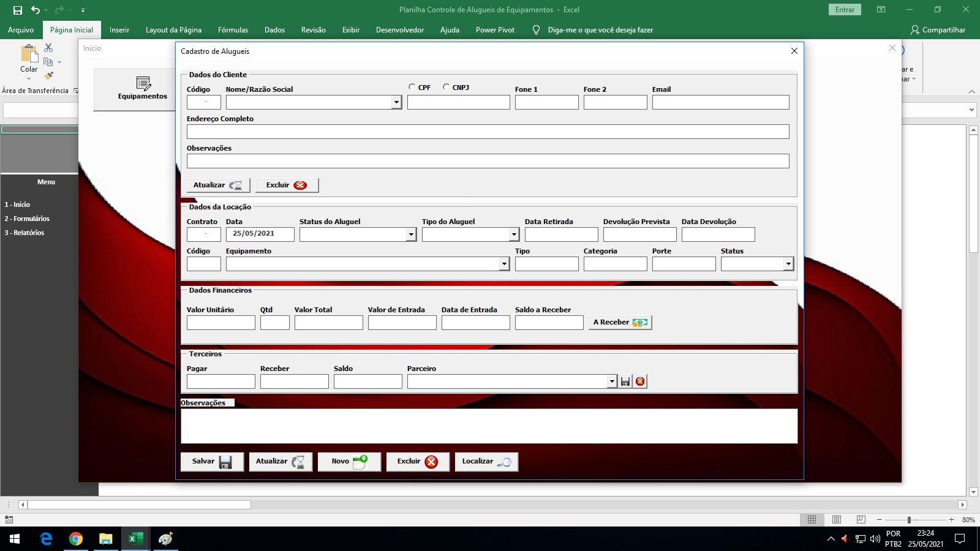Click the Endereço Completo input field
This screenshot has height=551, width=980.
click(488, 132)
